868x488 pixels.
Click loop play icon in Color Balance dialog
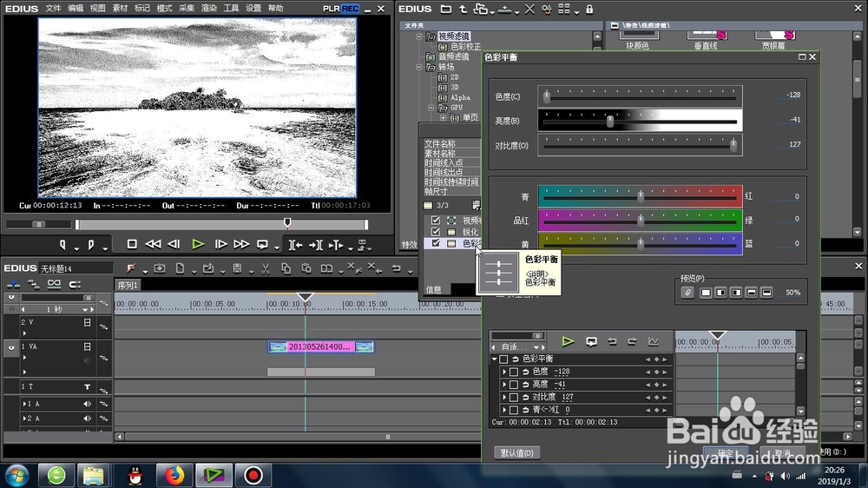pos(591,342)
